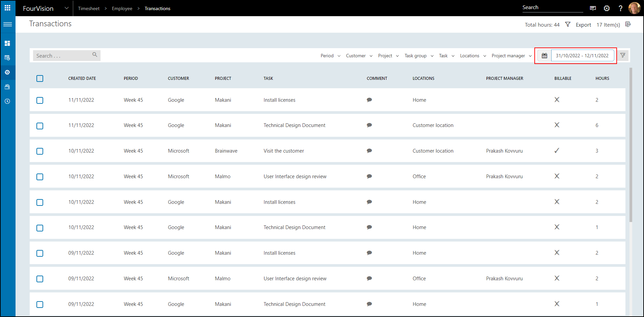644x317 pixels.
Task: Expand the Locations filter dropdown
Action: (473, 56)
